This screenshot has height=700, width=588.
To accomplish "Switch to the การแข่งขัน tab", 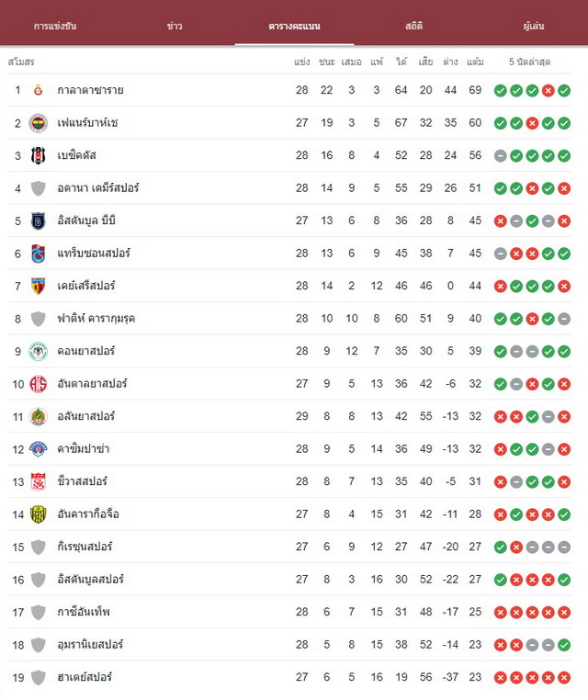I will pos(55,26).
